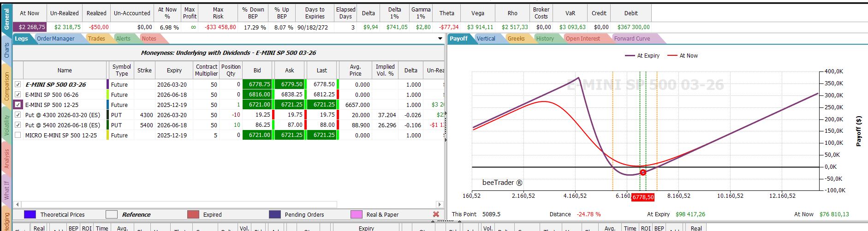Sort by the Name column header
The image size is (868, 231).
coord(65,71)
